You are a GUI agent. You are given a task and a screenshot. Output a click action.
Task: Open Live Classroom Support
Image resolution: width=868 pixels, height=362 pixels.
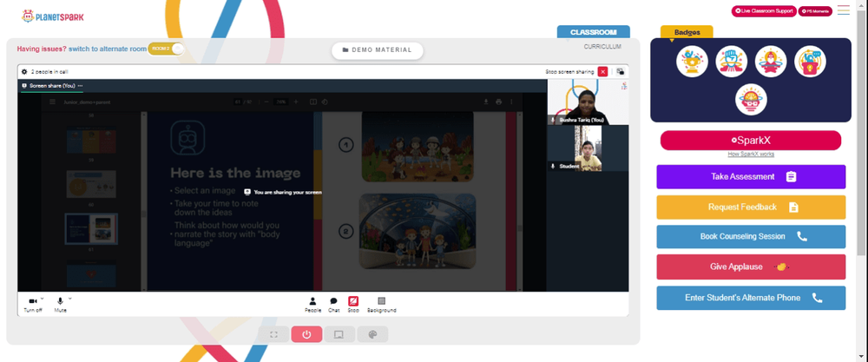764,11
